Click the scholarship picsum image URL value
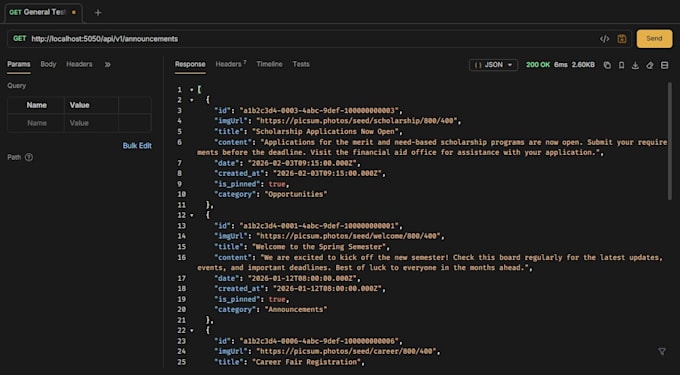680x375 pixels. click(358, 121)
